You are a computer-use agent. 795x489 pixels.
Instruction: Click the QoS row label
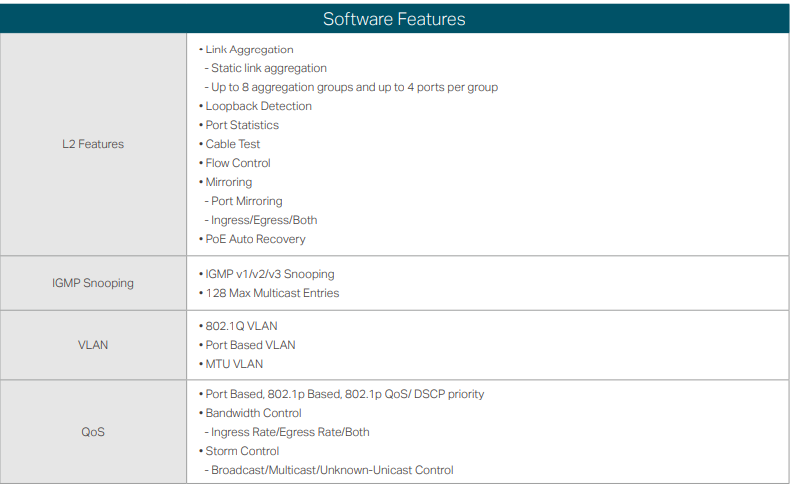click(x=93, y=432)
